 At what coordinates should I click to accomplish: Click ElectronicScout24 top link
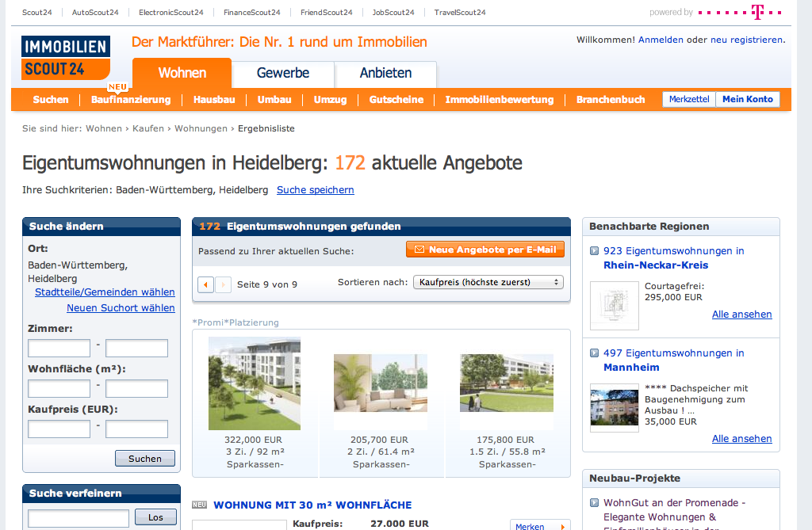[171, 13]
